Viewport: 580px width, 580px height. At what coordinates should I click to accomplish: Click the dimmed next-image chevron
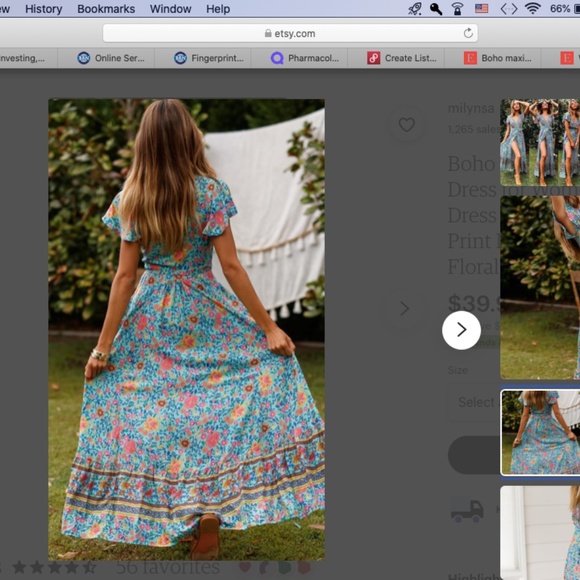(x=404, y=308)
